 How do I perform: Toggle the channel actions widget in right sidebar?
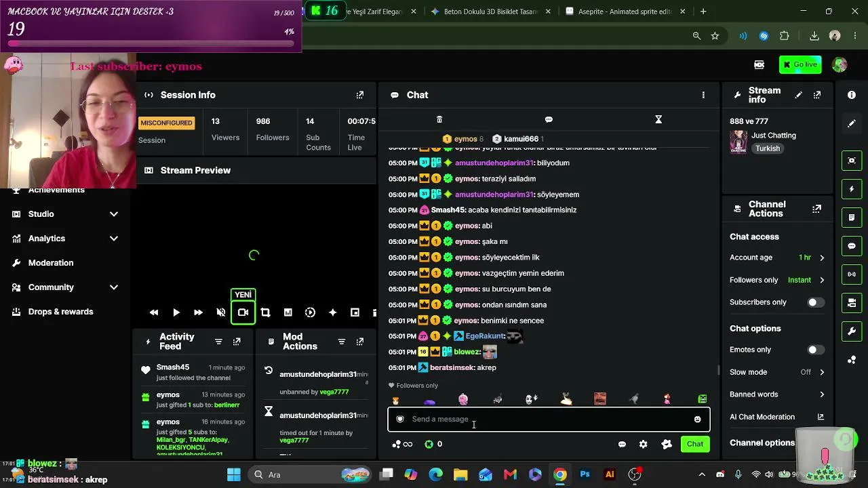click(x=852, y=302)
